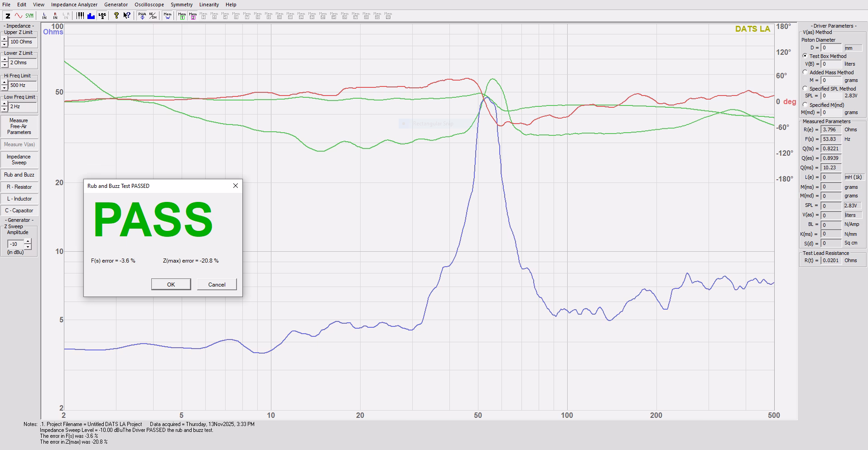This screenshot has width=868, height=450.
Task: Toggle the SYM symmetry toolbar icon
Action: click(x=29, y=16)
